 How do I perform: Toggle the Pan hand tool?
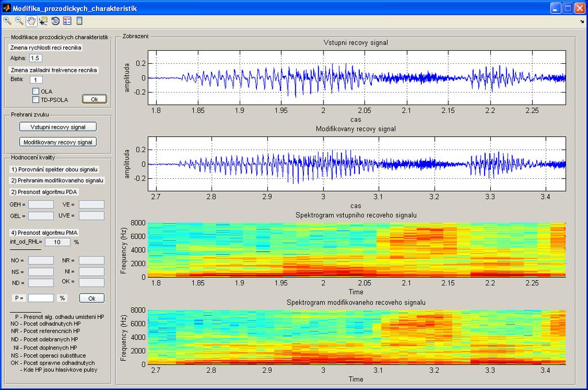tap(31, 21)
